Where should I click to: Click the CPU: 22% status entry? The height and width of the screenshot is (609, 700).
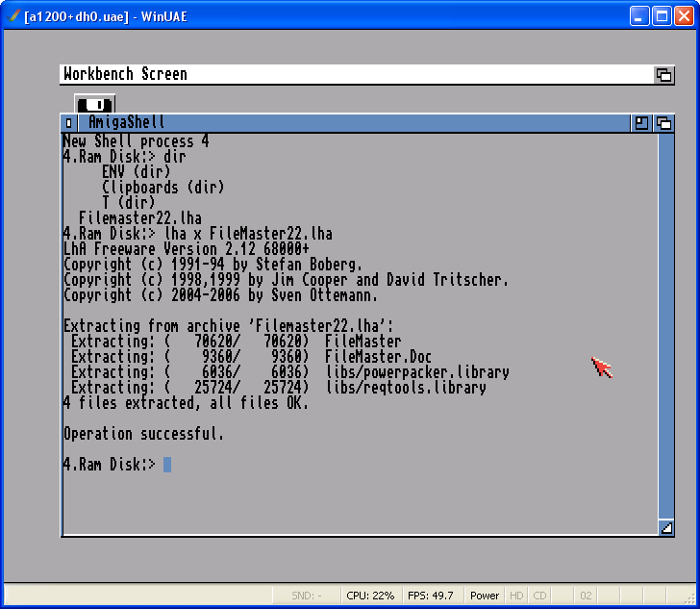(x=370, y=596)
